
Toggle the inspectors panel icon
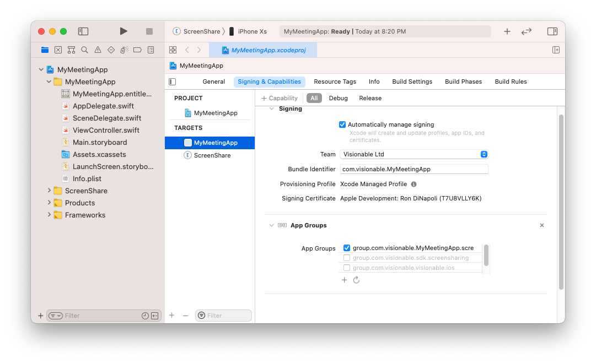pyautogui.click(x=552, y=31)
